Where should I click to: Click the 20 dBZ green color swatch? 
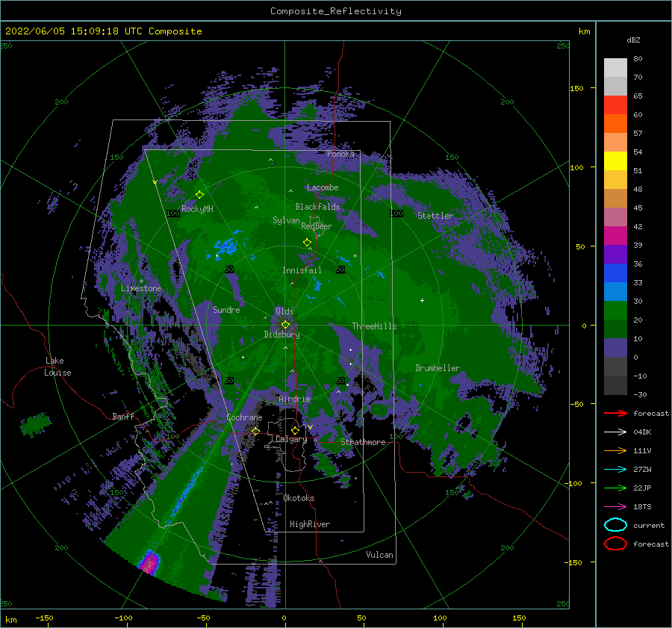(x=615, y=329)
